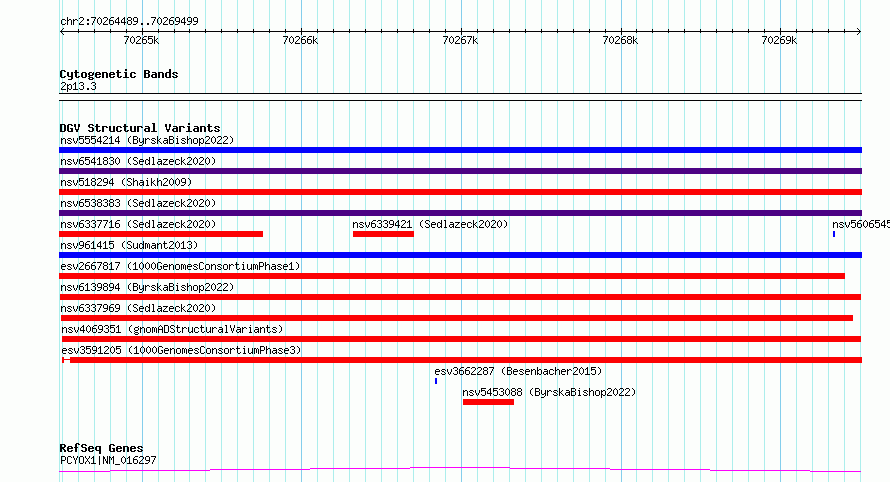Screen dimensions: 890x482
Task: Open esv3591205 (1000GenomesConsortiumPhase3) label
Action: pyautogui.click(x=181, y=350)
